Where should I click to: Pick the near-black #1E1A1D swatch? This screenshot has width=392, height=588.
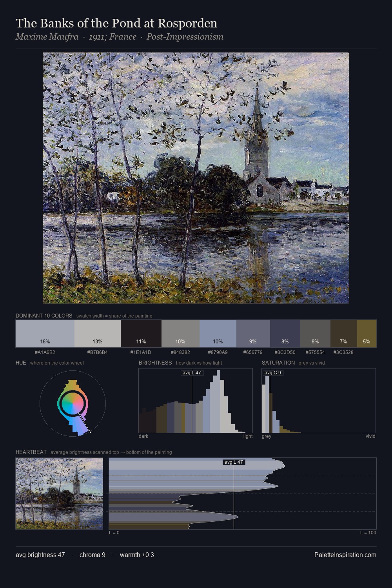pos(141,334)
